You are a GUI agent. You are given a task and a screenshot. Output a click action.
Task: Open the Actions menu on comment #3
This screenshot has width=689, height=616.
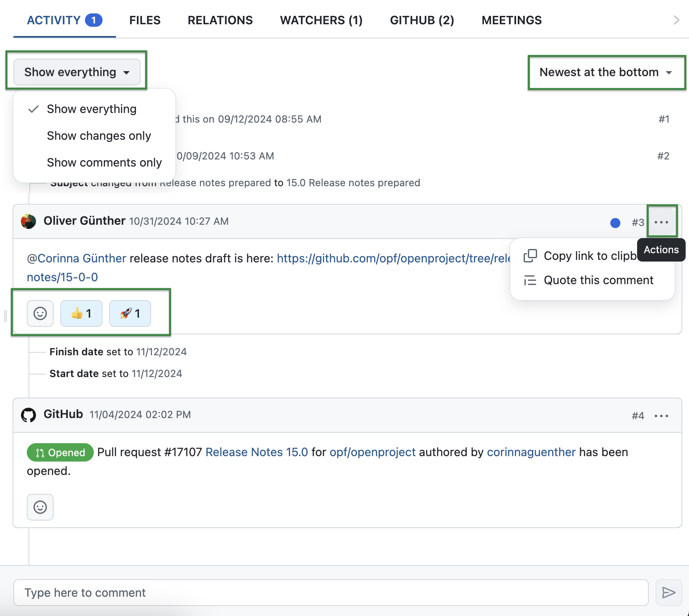(x=661, y=222)
